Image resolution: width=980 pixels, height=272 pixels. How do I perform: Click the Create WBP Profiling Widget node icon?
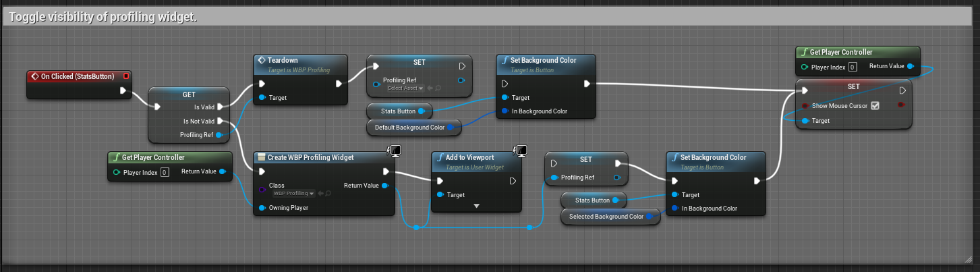pos(262,157)
